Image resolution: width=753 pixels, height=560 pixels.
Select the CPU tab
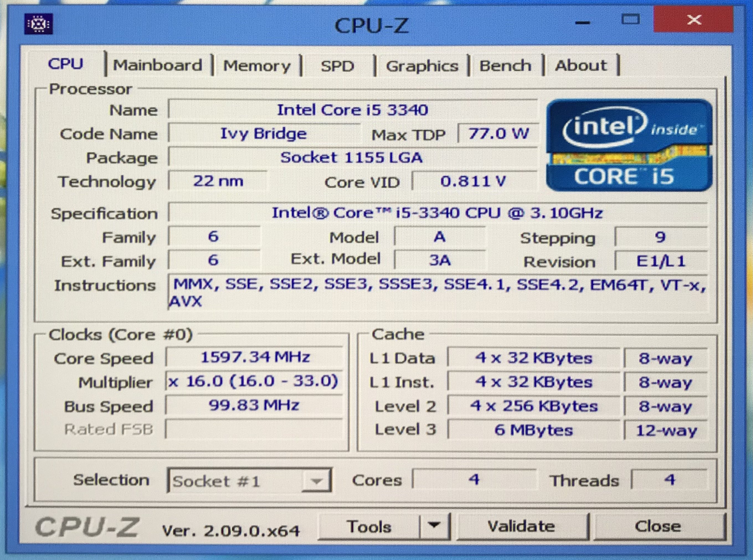pos(65,64)
